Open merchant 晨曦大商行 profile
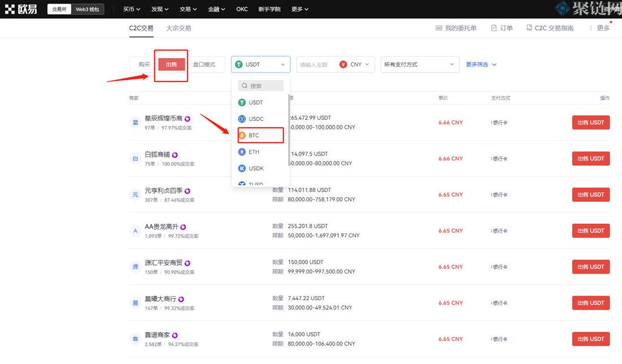The width and height of the screenshot is (622, 364). 160,298
